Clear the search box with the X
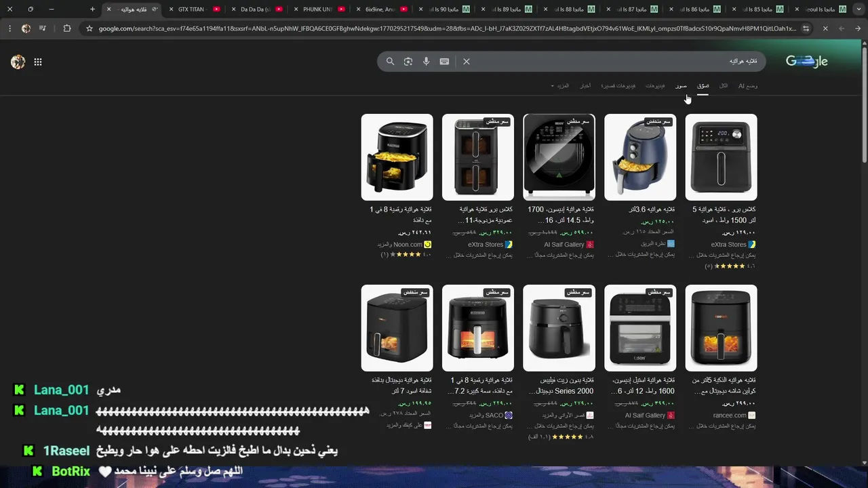868x488 pixels. [x=467, y=61]
